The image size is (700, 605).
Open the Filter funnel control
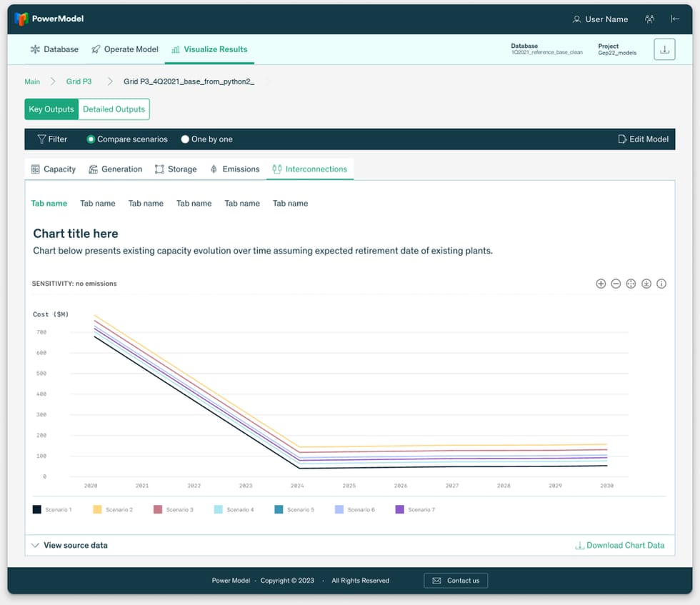click(52, 139)
